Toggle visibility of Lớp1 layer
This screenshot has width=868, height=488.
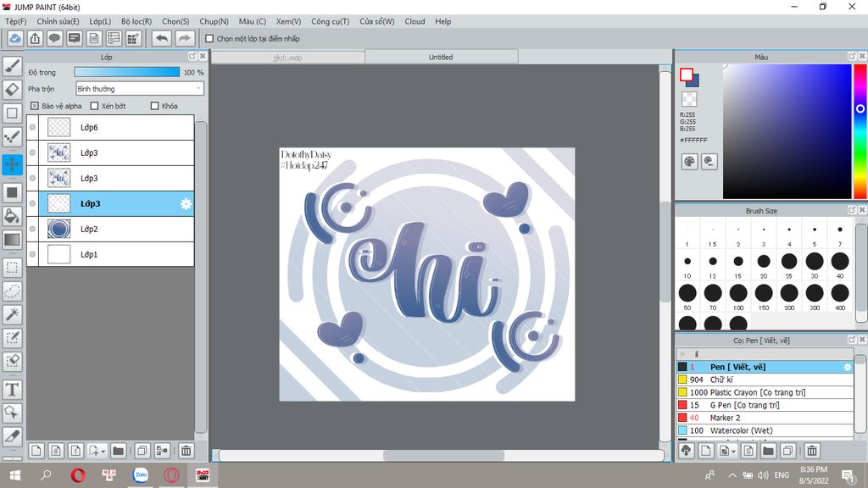pyautogui.click(x=33, y=254)
